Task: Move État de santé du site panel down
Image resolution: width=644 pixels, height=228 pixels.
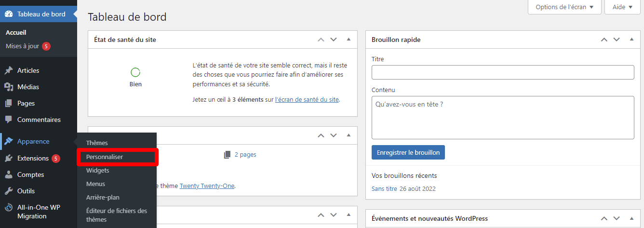Action: 333,40
